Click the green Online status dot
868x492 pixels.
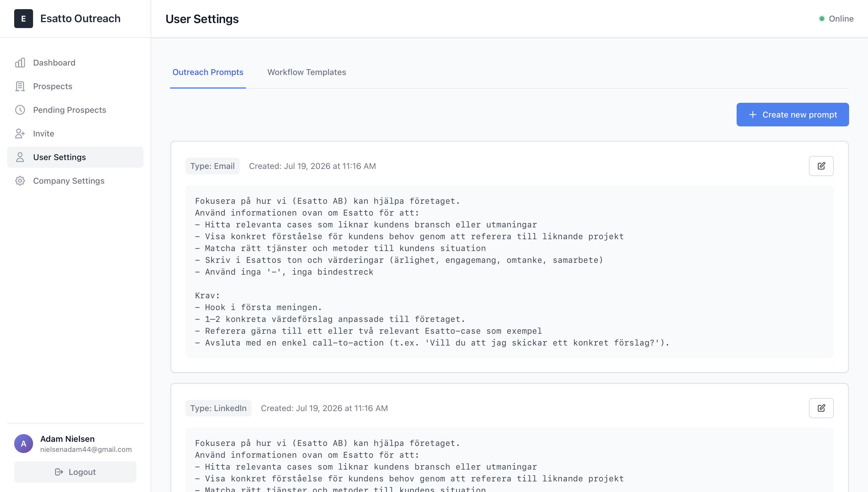point(822,19)
